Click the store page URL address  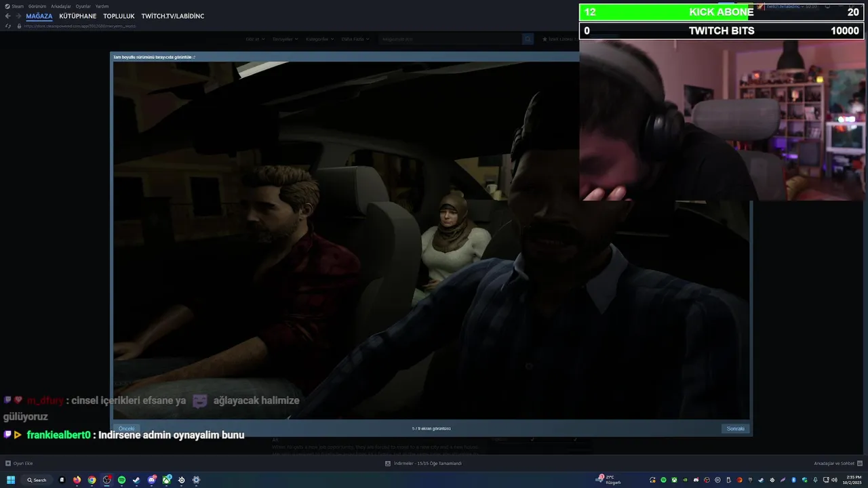(x=80, y=26)
